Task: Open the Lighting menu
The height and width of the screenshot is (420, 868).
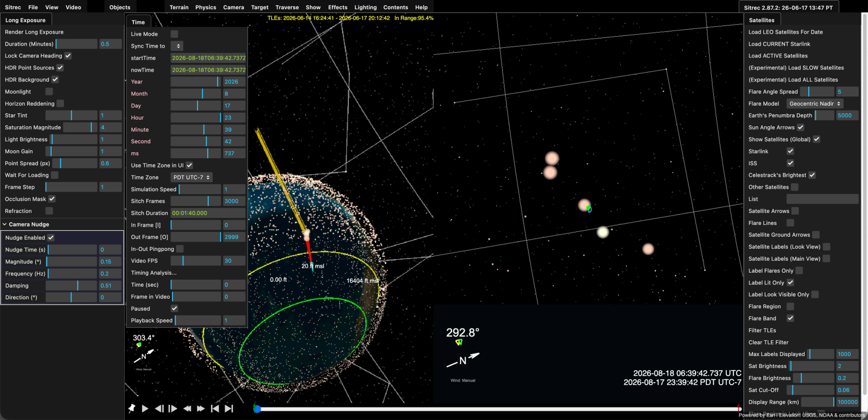Action: point(365,7)
